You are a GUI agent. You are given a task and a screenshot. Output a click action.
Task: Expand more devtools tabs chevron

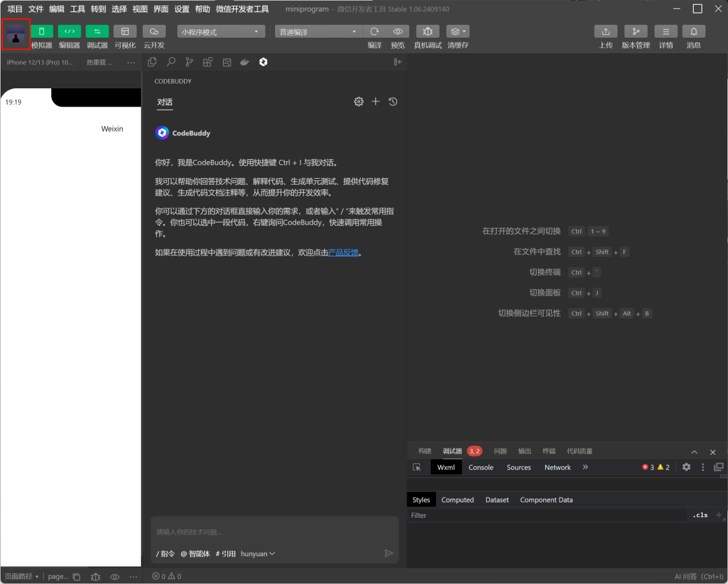pyautogui.click(x=586, y=467)
